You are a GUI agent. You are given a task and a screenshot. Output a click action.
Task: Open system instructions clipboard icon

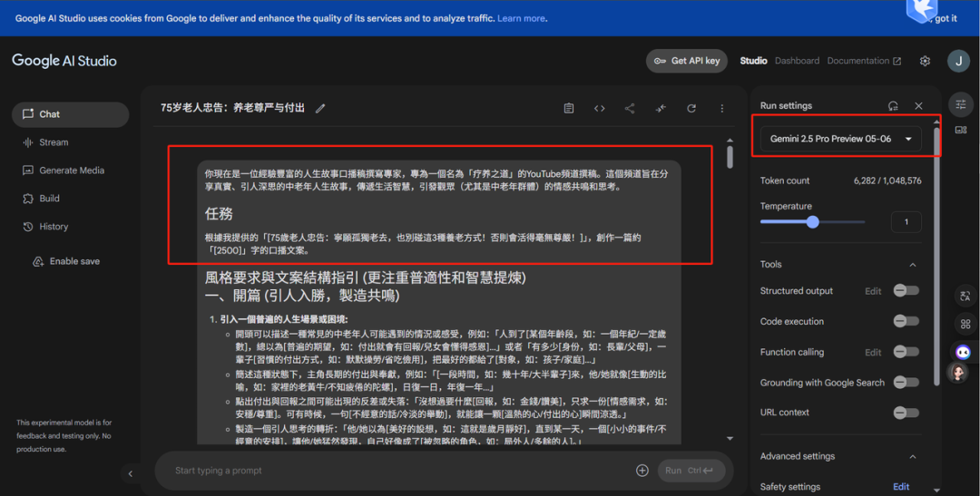point(569,109)
